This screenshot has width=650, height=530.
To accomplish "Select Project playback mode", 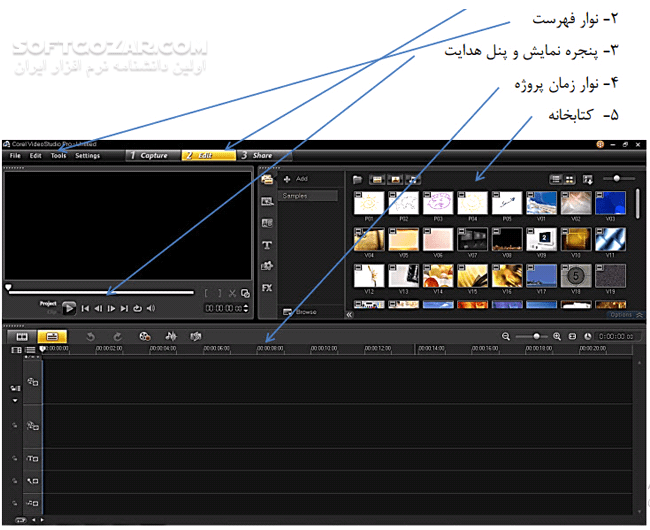I will 48,304.
